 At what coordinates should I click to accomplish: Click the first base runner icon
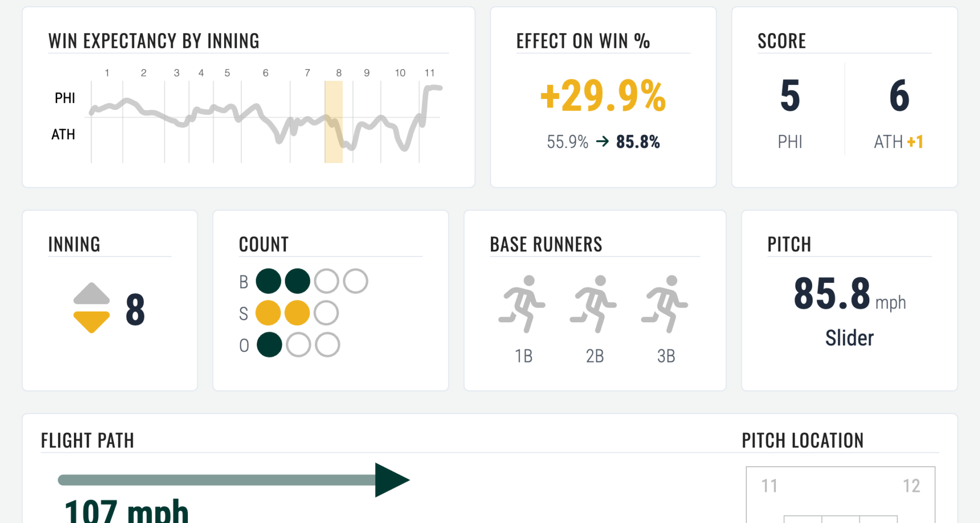coord(522,304)
